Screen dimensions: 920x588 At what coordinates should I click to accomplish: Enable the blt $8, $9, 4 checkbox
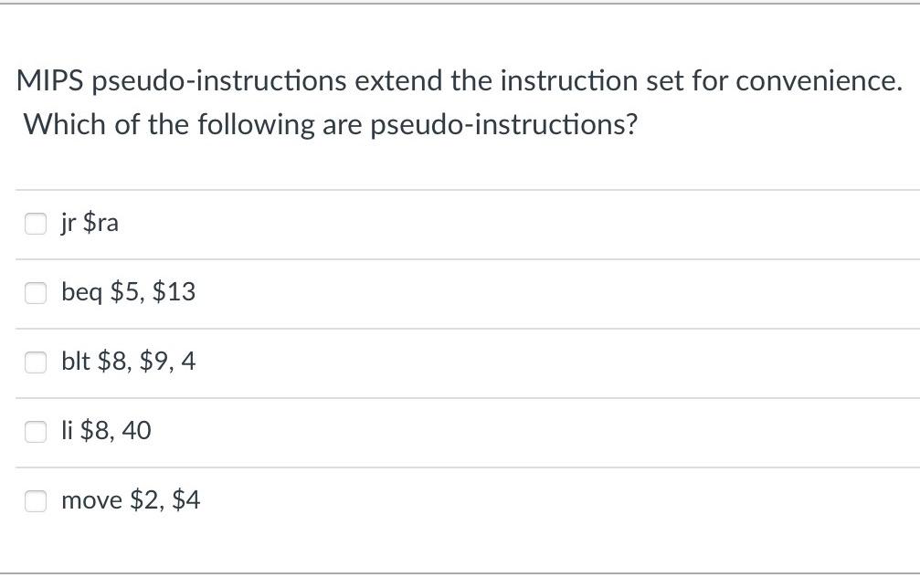click(x=36, y=362)
